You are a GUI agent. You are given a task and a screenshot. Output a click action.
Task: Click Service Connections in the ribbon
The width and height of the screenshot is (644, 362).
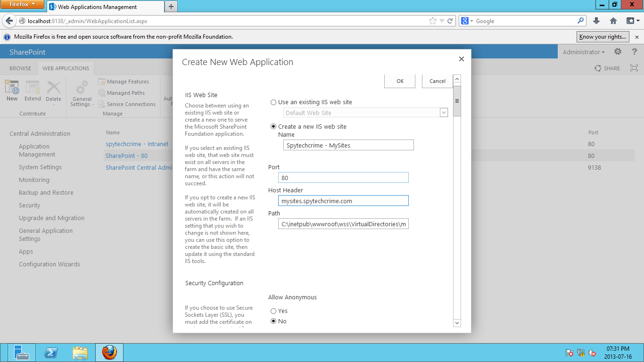tap(127, 104)
